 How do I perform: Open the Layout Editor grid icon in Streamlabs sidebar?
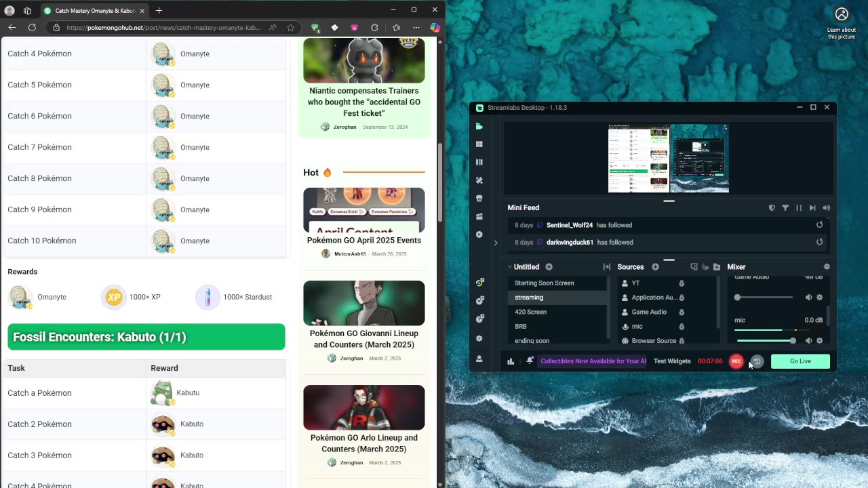(479, 144)
